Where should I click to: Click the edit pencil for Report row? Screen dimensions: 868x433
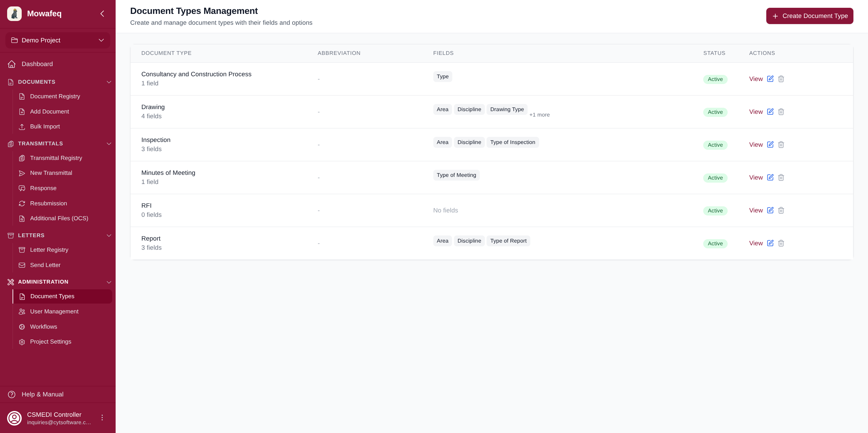coord(770,243)
